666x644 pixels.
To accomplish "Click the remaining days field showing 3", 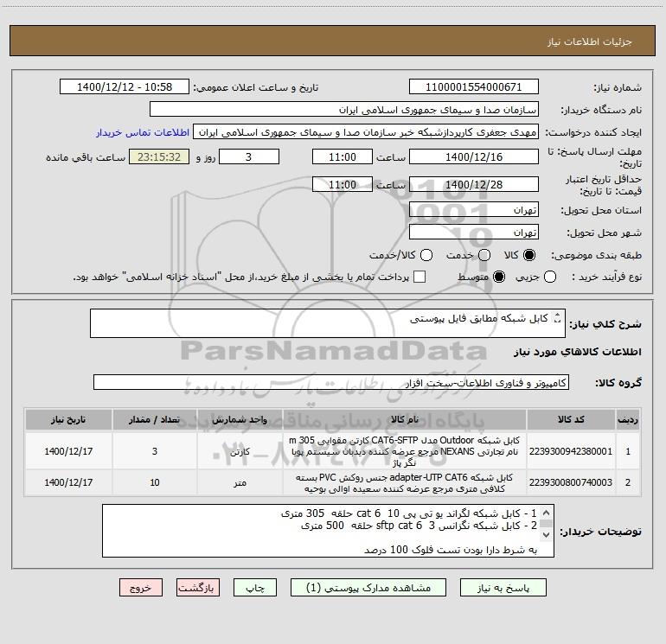I will (x=249, y=157).
